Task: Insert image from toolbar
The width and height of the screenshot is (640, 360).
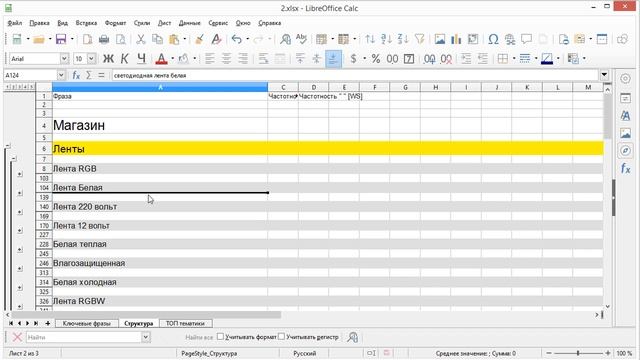Action: click(x=440, y=39)
